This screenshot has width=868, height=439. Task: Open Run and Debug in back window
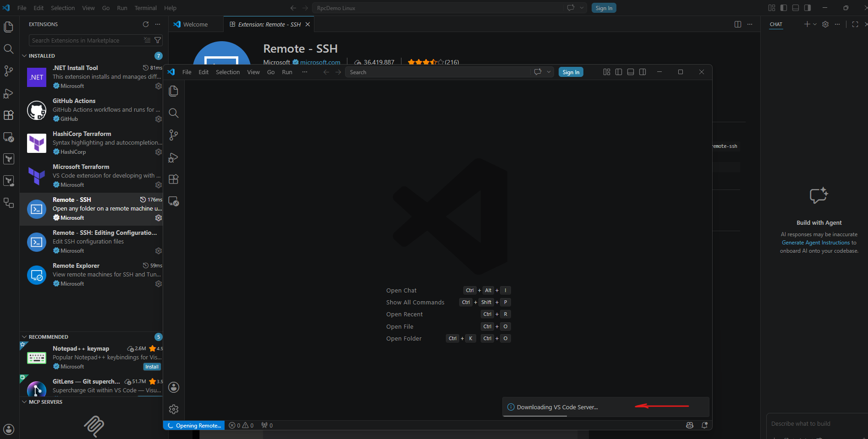(8, 93)
